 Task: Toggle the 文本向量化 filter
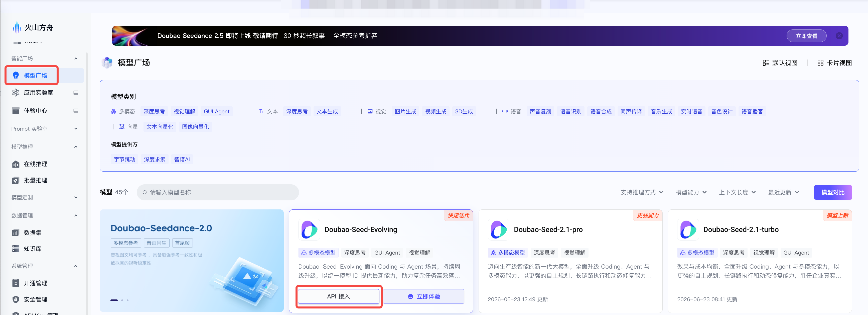[x=160, y=127]
